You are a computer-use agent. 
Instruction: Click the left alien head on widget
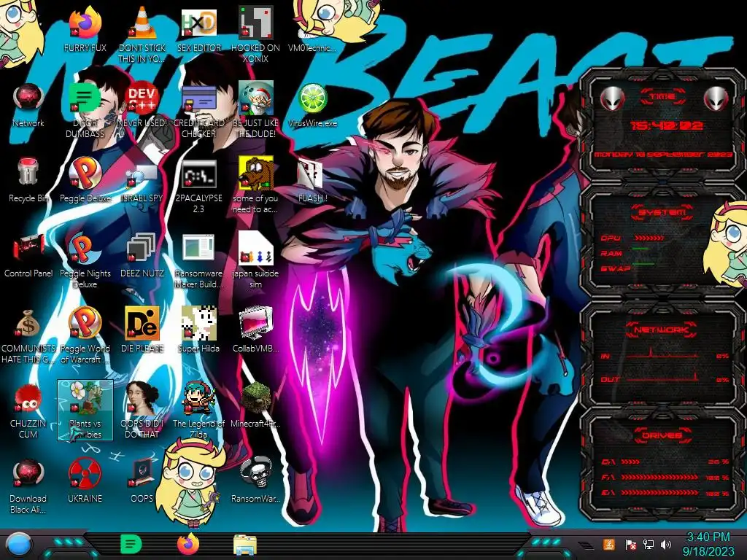pyautogui.click(x=612, y=99)
